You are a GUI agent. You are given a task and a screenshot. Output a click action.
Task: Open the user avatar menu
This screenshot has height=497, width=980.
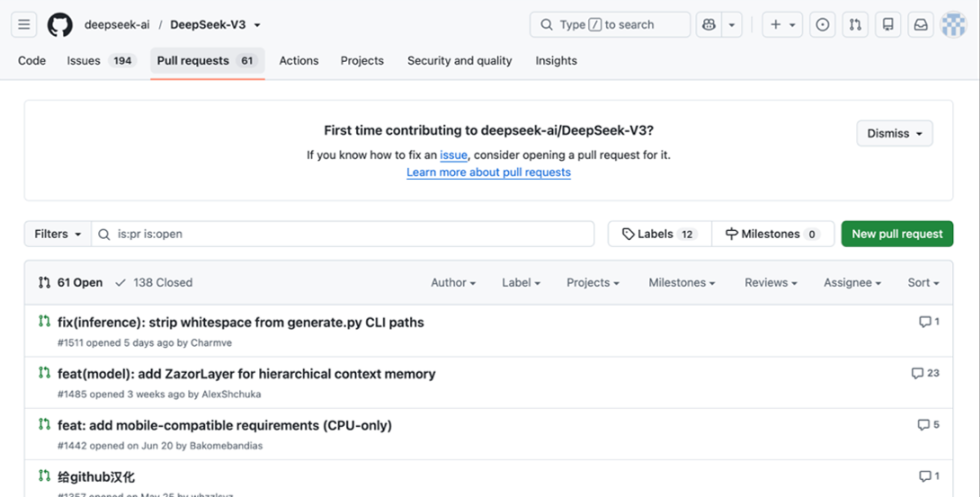point(954,25)
